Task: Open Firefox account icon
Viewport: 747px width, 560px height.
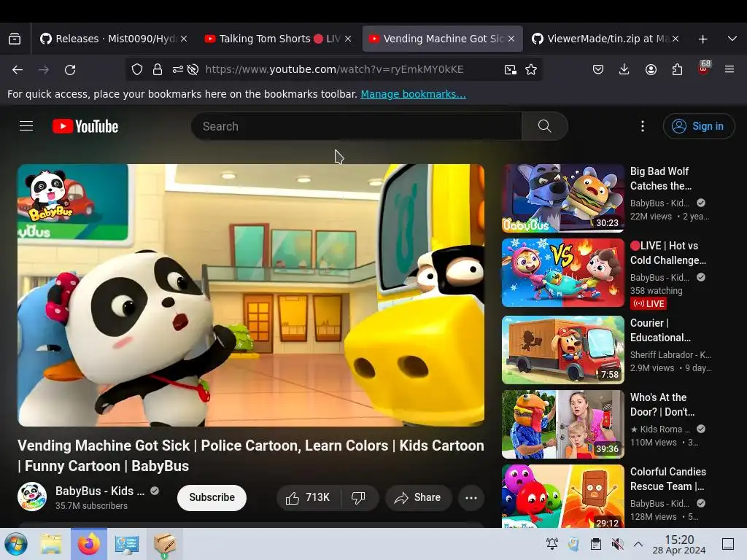Action: pyautogui.click(x=651, y=69)
